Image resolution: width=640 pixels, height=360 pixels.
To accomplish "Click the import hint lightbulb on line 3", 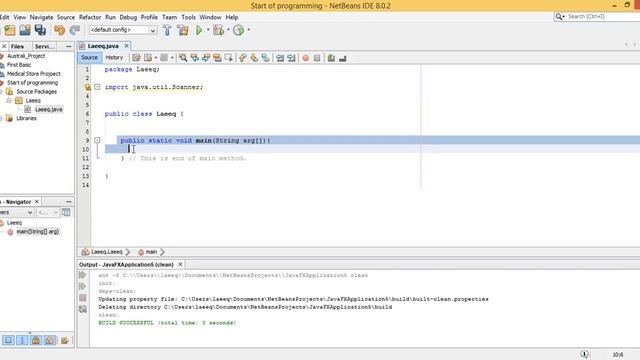I will click(87, 87).
